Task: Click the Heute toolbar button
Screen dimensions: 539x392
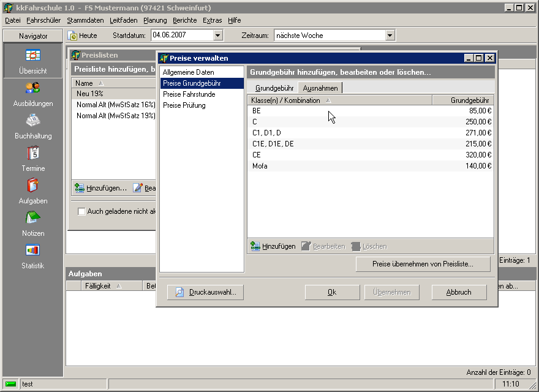Action: click(x=82, y=36)
